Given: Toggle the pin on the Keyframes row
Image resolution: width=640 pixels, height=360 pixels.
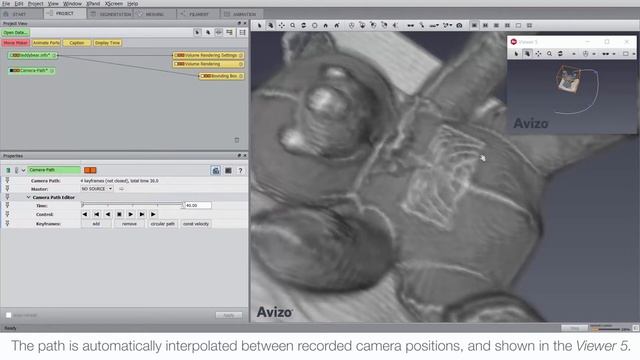Looking at the screenshot, I should pyautogui.click(x=7, y=223).
